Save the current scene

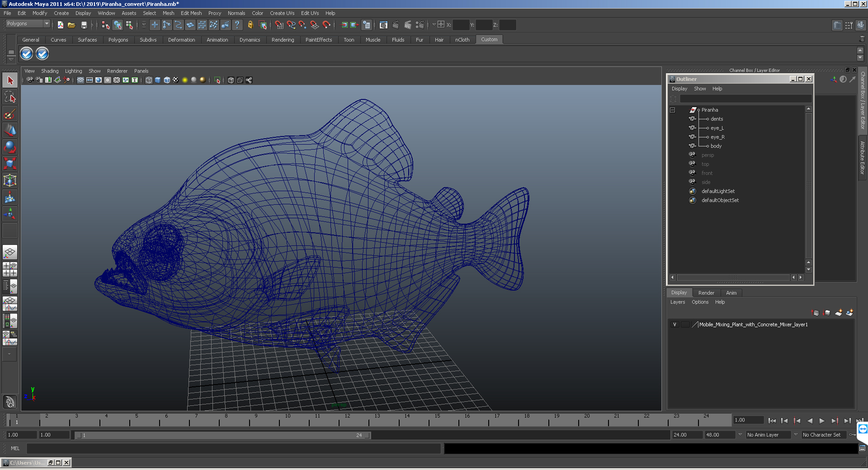tap(84, 25)
